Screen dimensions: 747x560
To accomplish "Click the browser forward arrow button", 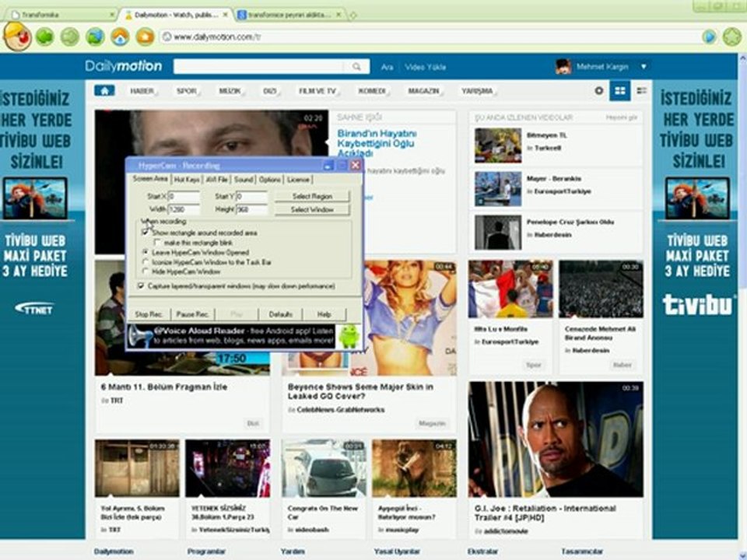I will [70, 37].
